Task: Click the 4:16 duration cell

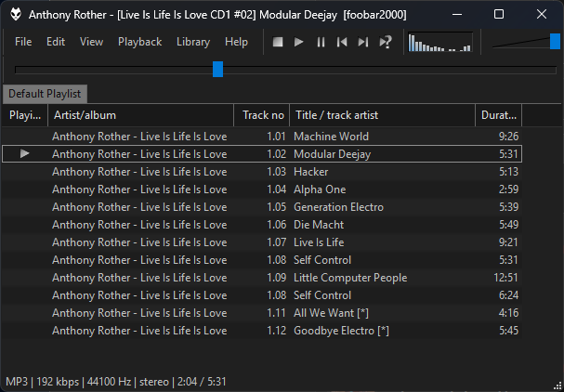Action: click(x=508, y=312)
